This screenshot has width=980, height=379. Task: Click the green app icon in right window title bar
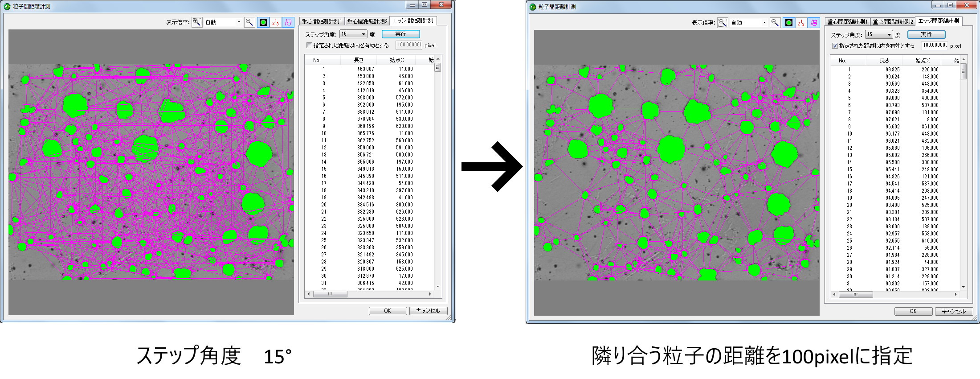pyautogui.click(x=533, y=7)
